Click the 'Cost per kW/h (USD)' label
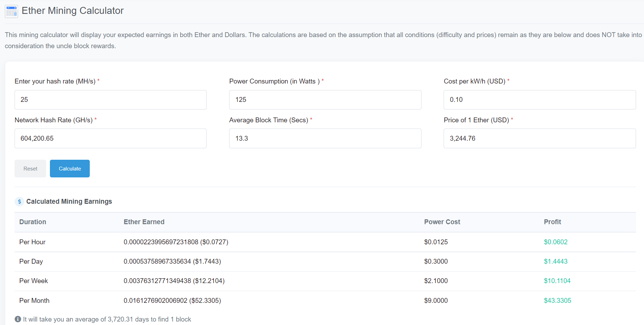Screen dimensions: 644x325 tap(475, 81)
